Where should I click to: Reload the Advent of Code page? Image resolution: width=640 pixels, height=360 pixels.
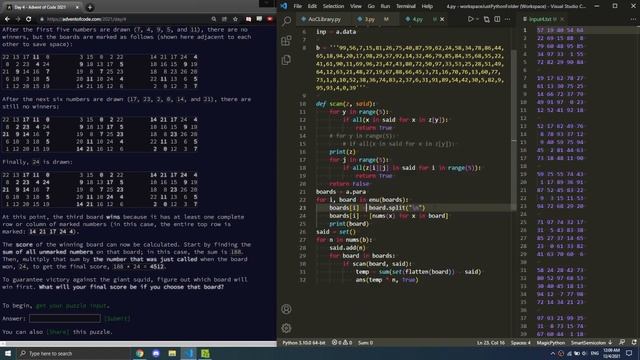[x=28, y=19]
